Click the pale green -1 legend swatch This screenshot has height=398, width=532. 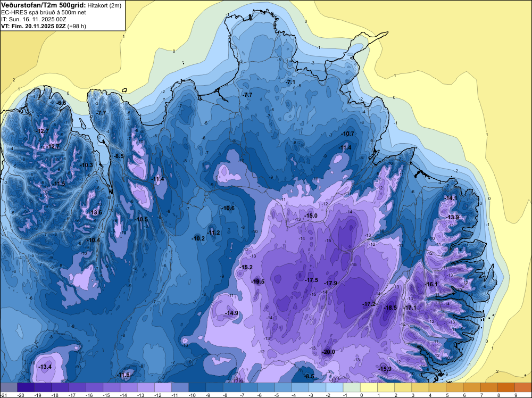pyautogui.click(x=352, y=387)
